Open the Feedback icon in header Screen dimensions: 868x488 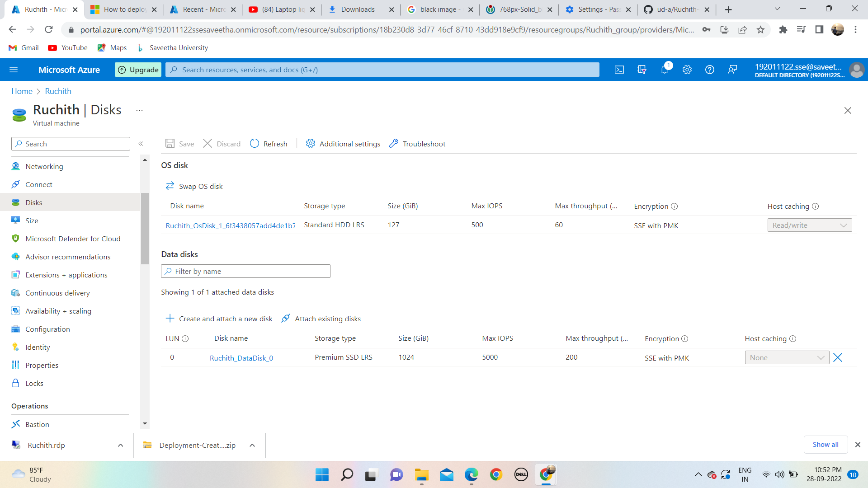pyautogui.click(x=732, y=70)
